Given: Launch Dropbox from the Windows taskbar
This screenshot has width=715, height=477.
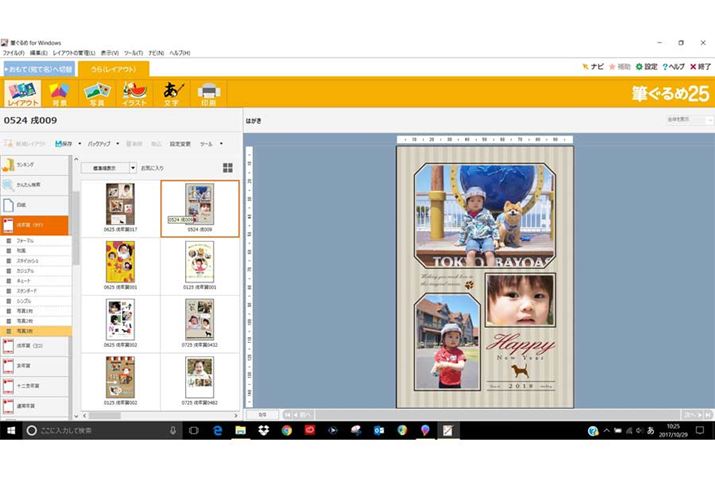Looking at the screenshot, I should pos(263,430).
